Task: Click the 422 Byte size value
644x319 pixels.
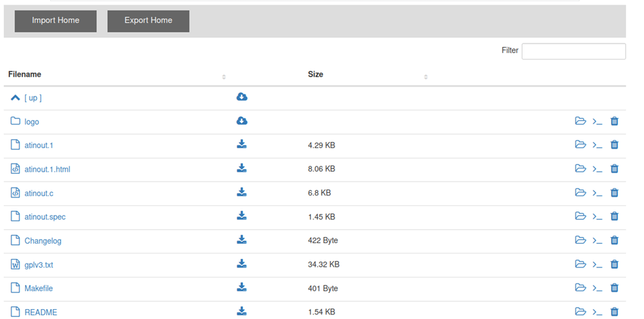Action: click(323, 240)
